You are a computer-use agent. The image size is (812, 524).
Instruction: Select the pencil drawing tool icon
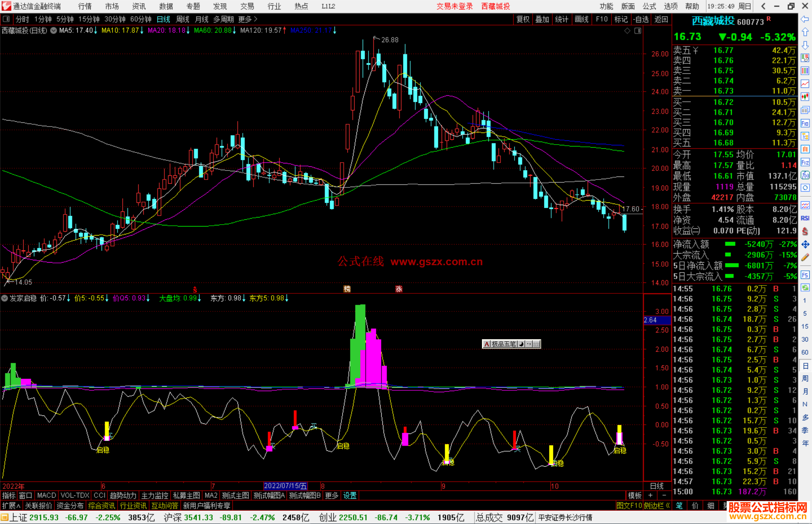pos(805,257)
